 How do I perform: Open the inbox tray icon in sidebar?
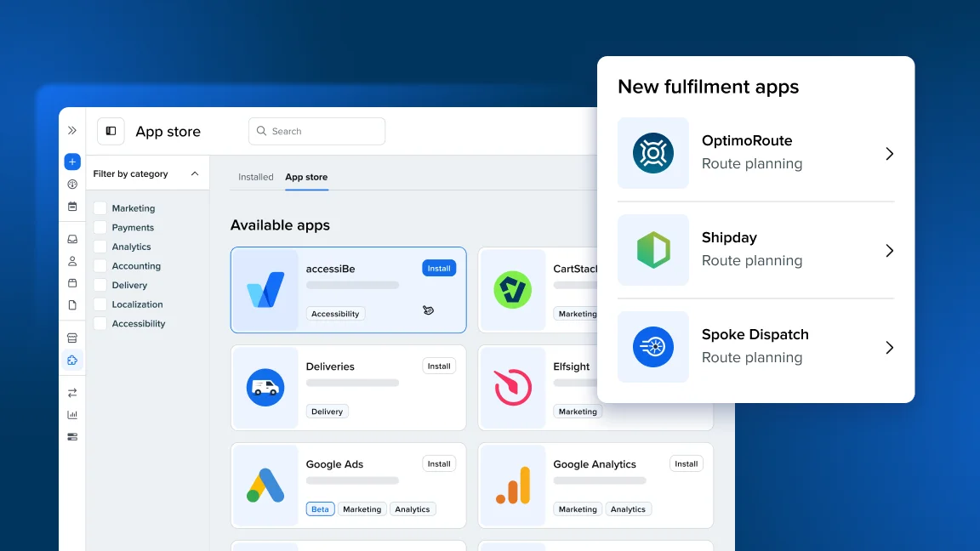(72, 239)
